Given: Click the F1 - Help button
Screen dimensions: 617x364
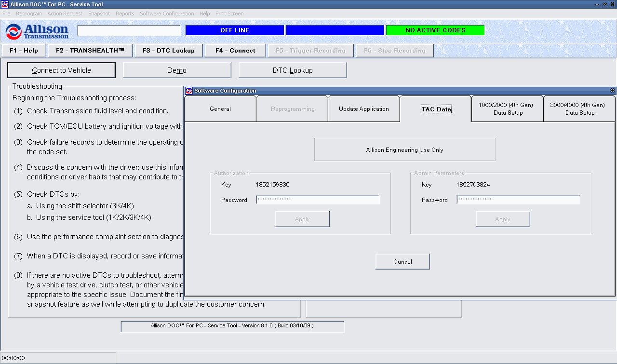Looking at the screenshot, I should [x=24, y=51].
